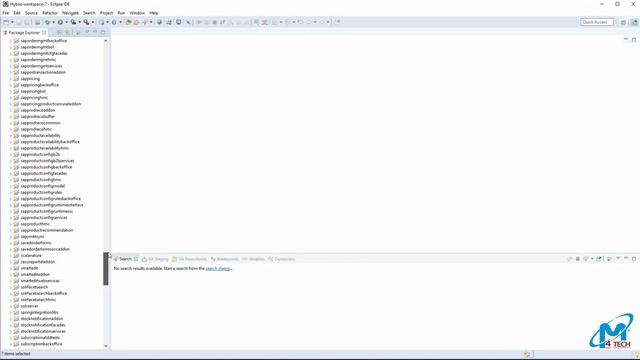Switch to the Variables tab
Image resolution: width=640 pixels, height=360 pixels.
(253, 259)
